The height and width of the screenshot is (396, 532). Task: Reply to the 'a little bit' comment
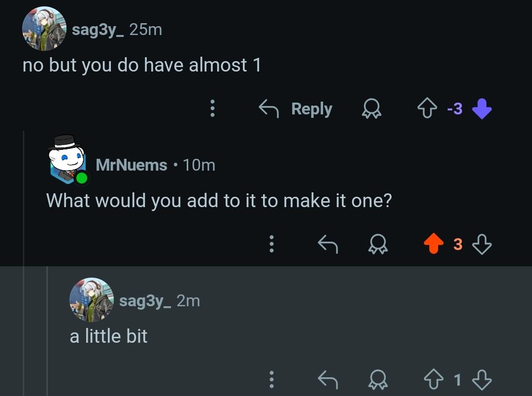pos(328,379)
